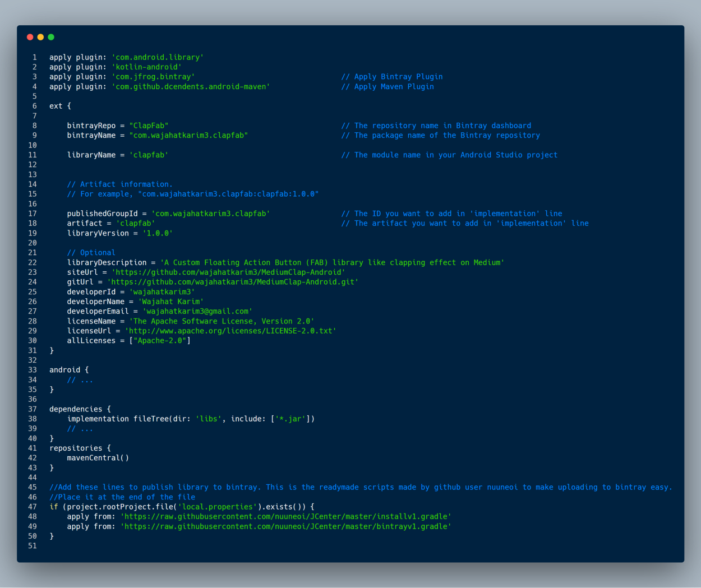Click the '// Optional' comment
Screen dimensions: 701x588
[91, 253]
